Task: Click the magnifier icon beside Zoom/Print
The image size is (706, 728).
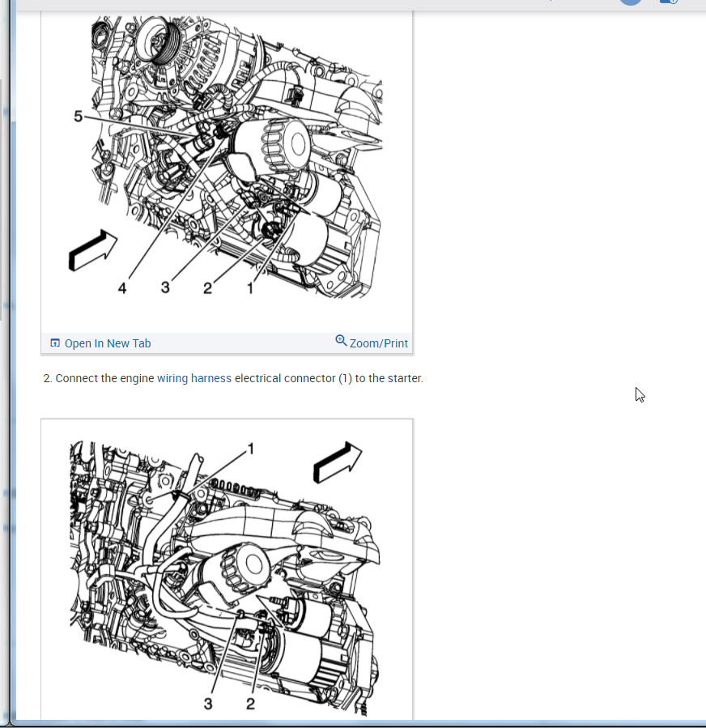Action: click(x=341, y=341)
